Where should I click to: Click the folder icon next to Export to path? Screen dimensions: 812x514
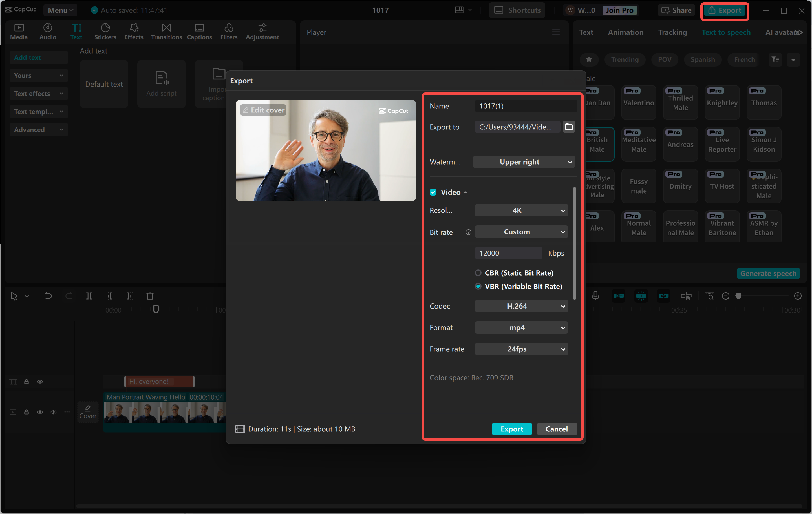(x=569, y=127)
